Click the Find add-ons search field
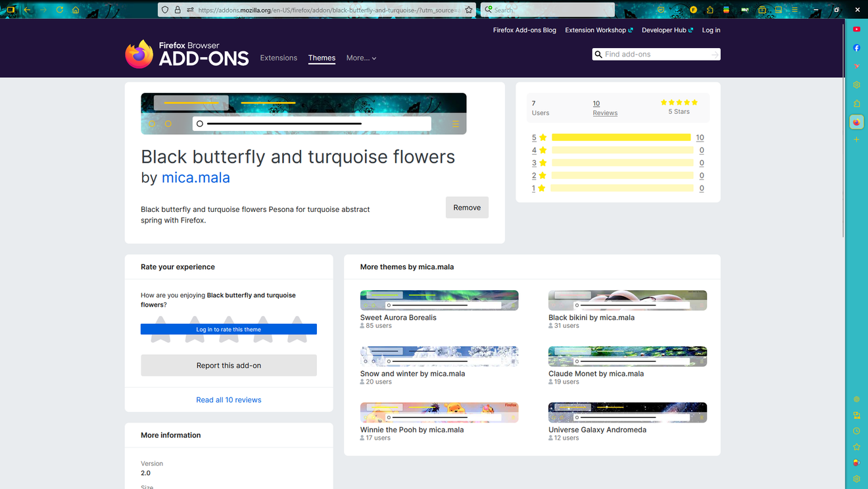This screenshot has width=868, height=489. click(656, 55)
